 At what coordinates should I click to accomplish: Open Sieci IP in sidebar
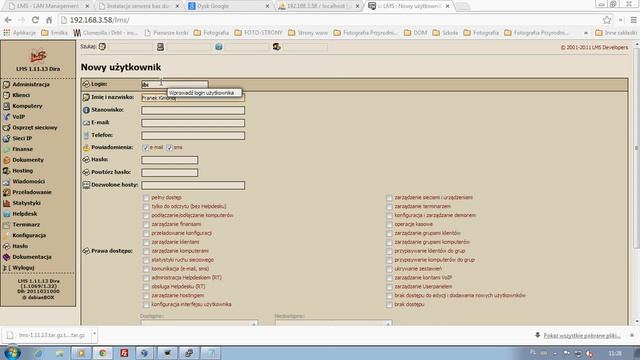[x=22, y=138]
